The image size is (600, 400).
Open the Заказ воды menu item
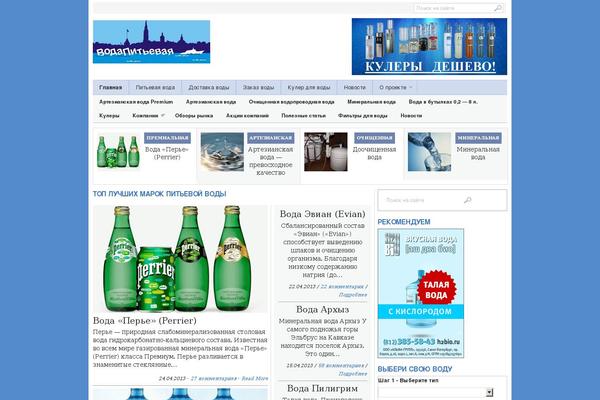[x=258, y=87]
